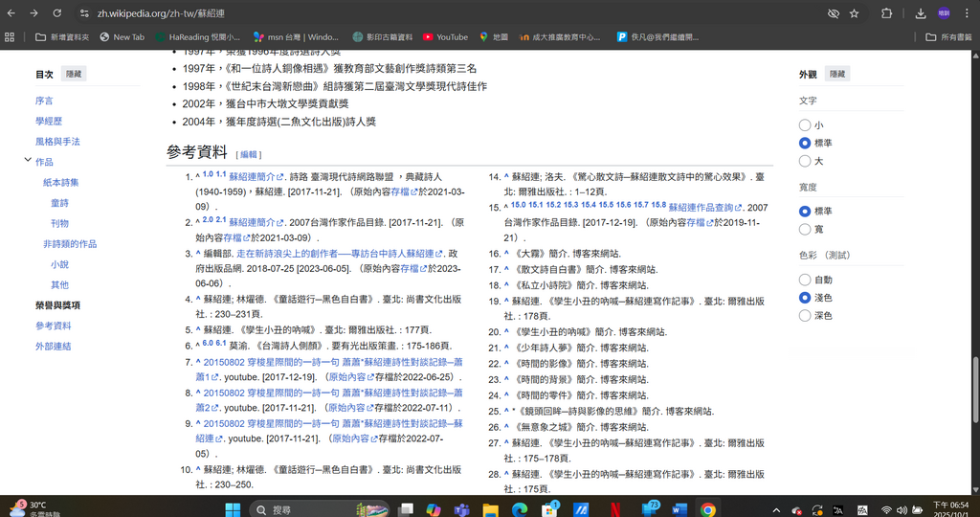Click the browser reload button
This screenshot has height=517, width=980.
pos(57,13)
